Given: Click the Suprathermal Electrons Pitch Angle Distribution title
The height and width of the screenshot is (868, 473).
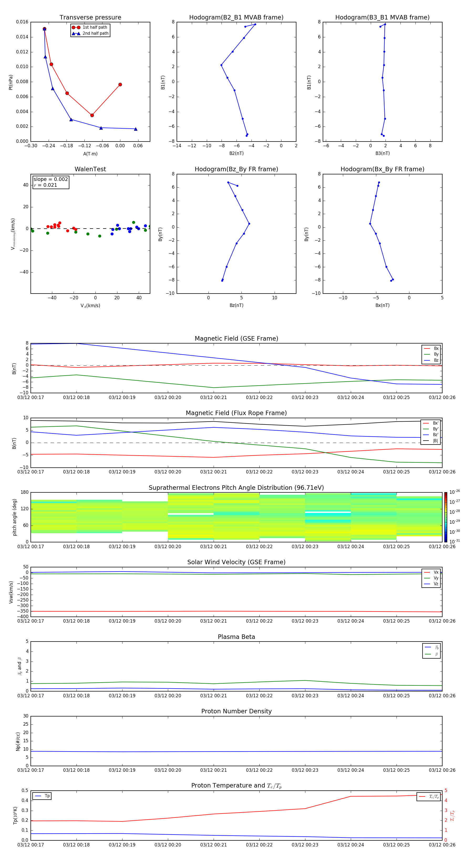Looking at the screenshot, I should (x=236, y=488).
